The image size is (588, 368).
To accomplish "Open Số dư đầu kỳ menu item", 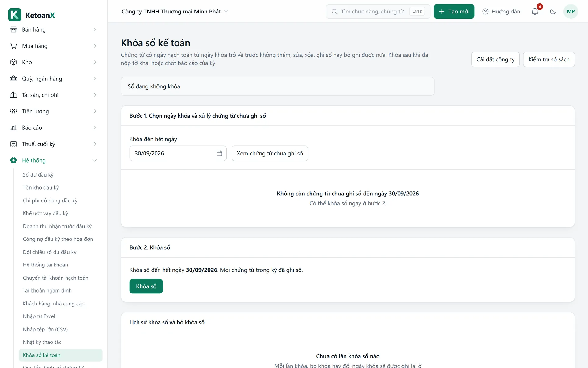I will tap(38, 175).
